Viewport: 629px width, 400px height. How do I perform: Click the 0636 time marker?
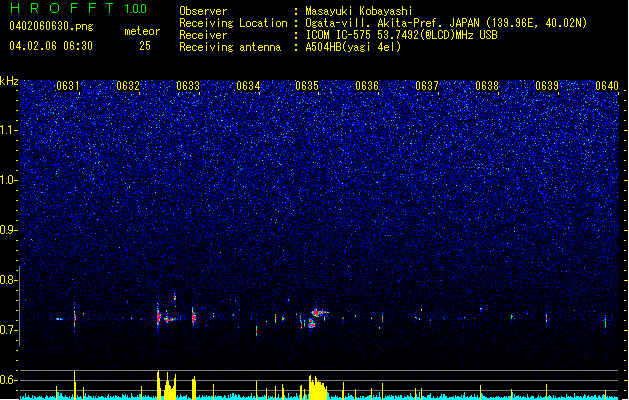[367, 86]
